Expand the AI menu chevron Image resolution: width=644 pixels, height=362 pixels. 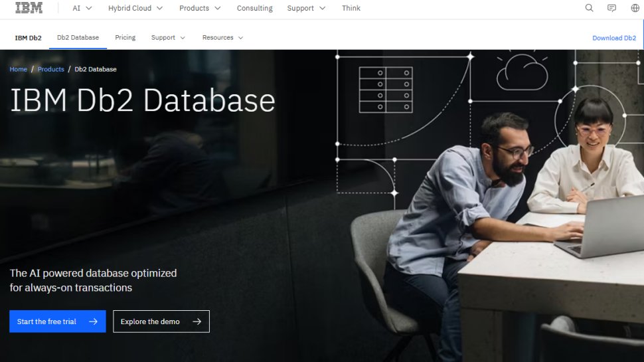tap(89, 8)
